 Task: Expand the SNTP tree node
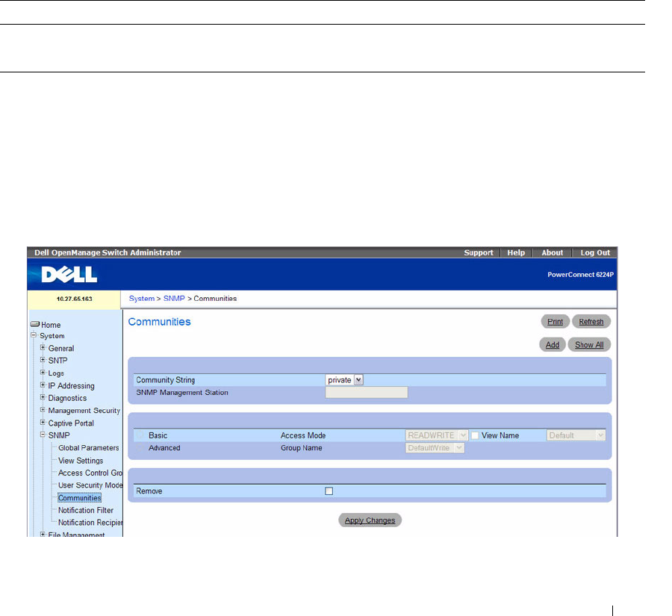point(43,360)
